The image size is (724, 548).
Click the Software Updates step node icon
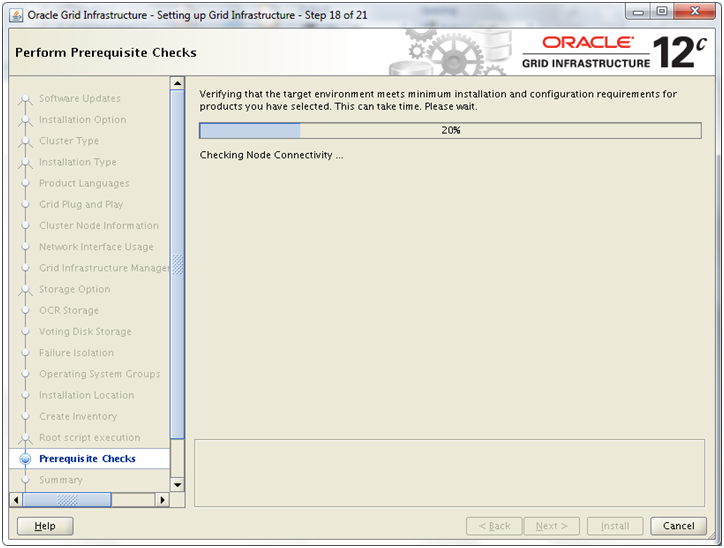[x=25, y=99]
